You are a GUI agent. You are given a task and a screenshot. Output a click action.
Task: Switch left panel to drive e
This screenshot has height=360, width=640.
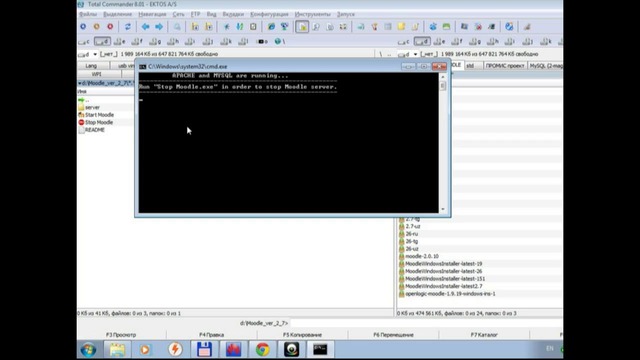(x=120, y=42)
